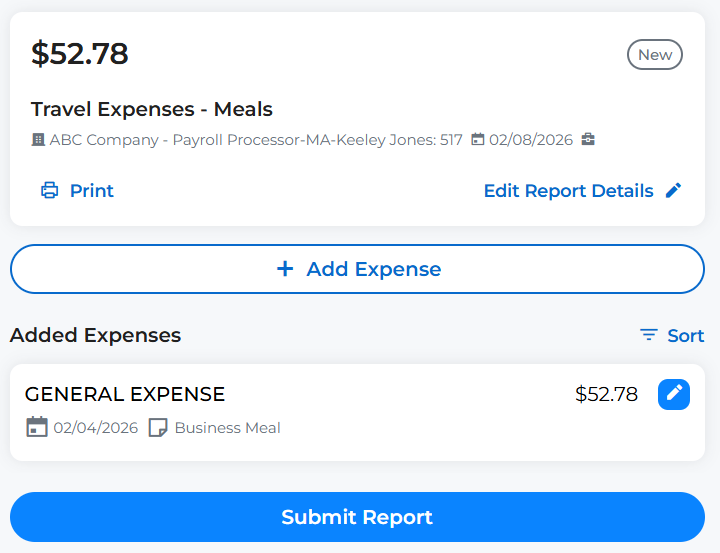720x553 pixels.
Task: Click the Business Meal note text
Action: [227, 428]
